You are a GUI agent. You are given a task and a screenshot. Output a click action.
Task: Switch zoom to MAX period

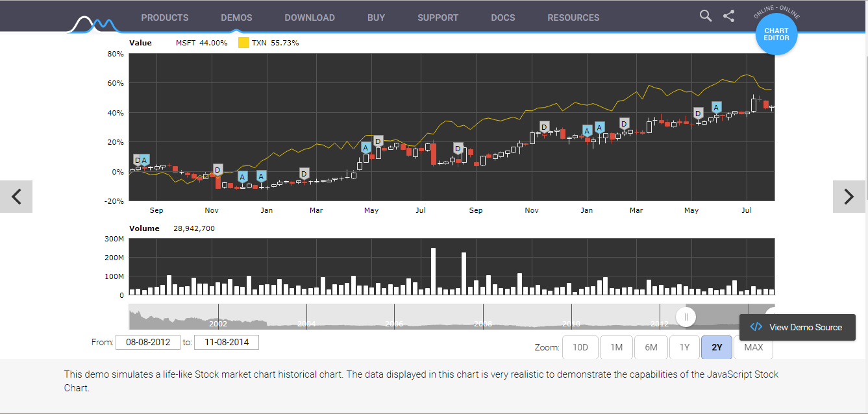[753, 347]
